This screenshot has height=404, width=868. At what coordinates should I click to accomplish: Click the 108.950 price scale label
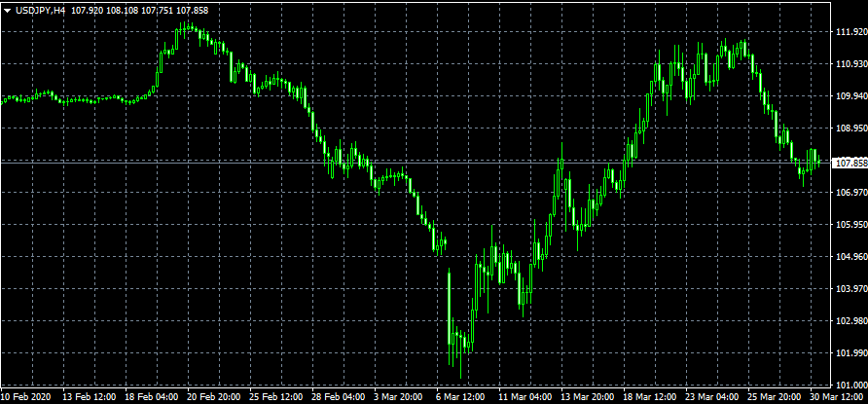pyautogui.click(x=850, y=129)
